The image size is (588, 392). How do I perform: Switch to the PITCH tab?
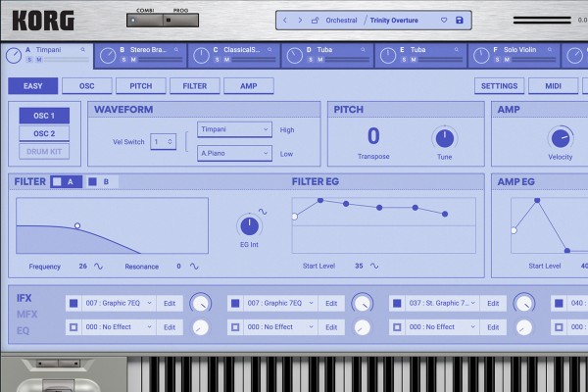coord(140,86)
